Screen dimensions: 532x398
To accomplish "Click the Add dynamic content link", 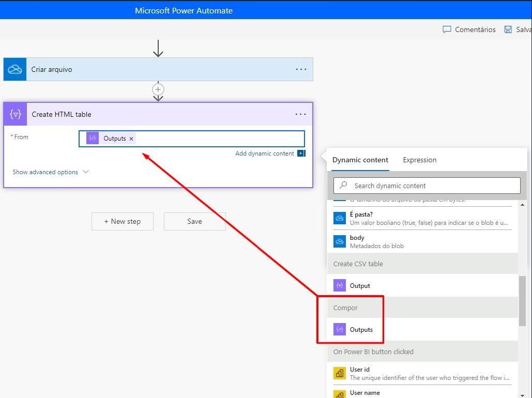I will [x=264, y=154].
